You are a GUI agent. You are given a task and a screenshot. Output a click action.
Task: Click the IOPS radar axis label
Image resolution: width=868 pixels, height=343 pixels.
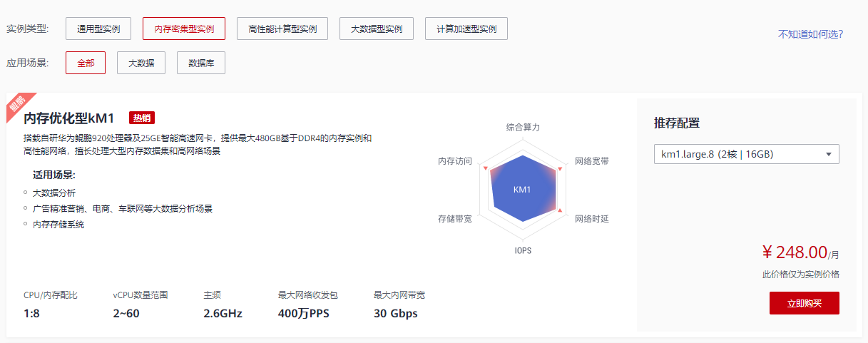(x=523, y=251)
